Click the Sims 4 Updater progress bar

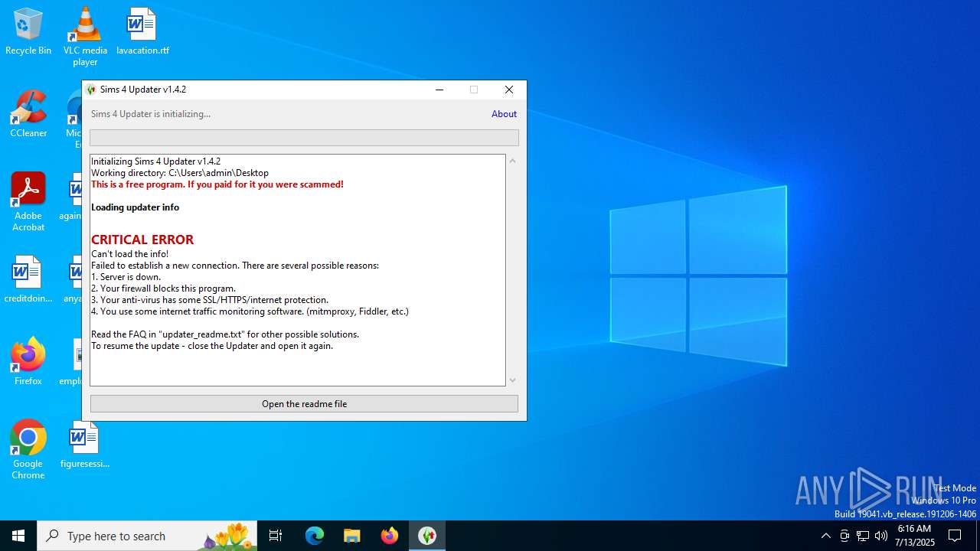[304, 138]
